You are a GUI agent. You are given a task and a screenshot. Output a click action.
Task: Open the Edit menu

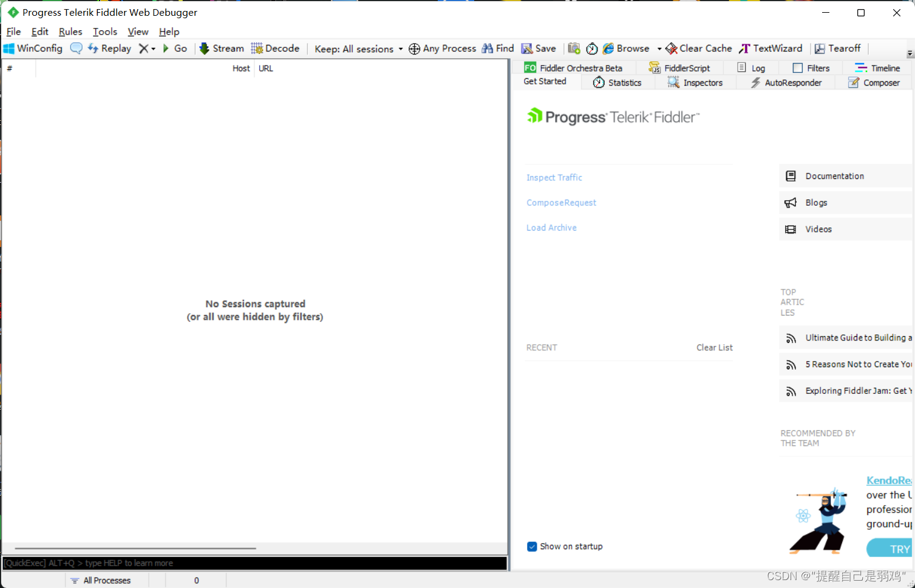point(39,32)
